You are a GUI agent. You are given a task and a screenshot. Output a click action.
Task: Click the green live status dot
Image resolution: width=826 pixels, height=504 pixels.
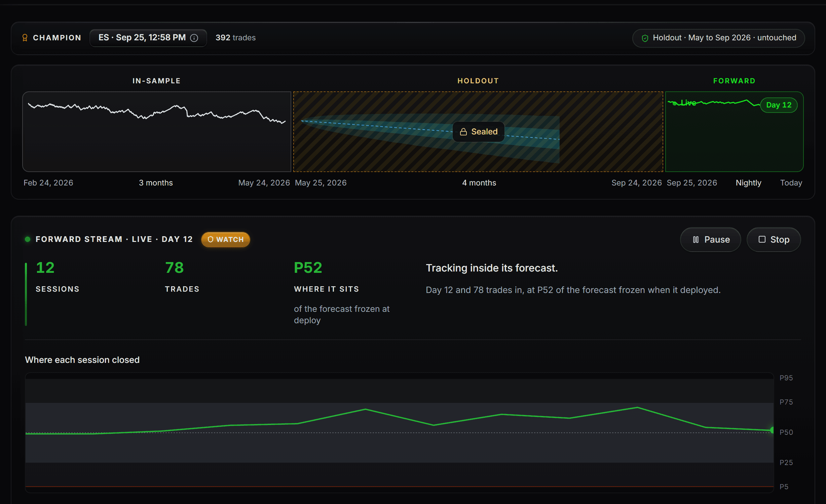[28, 239]
